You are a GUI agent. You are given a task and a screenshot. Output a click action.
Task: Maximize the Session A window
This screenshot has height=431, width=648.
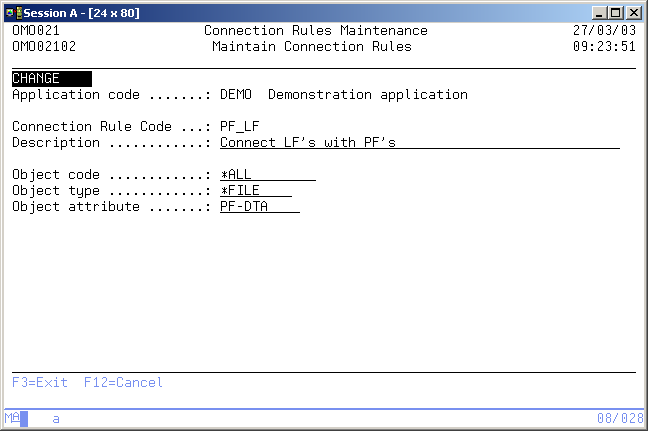point(615,11)
